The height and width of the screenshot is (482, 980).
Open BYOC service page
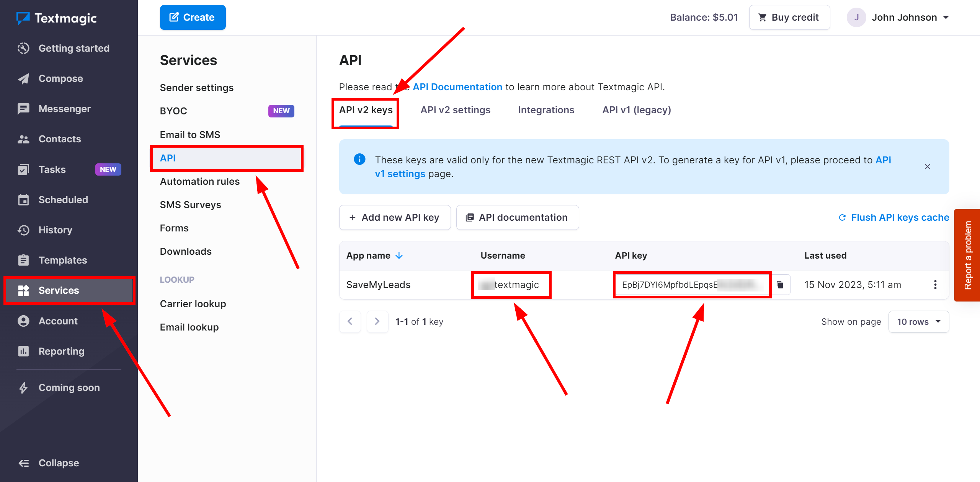coord(173,111)
